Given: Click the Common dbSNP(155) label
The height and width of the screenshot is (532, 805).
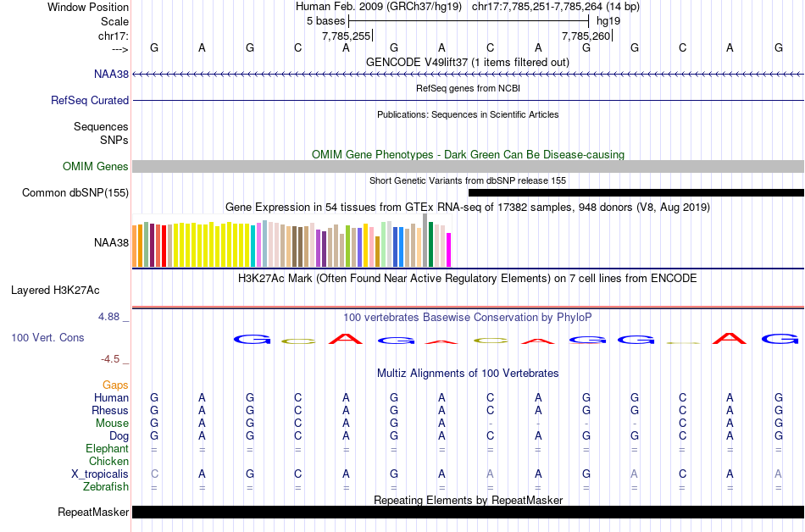Looking at the screenshot, I should pyautogui.click(x=75, y=193).
